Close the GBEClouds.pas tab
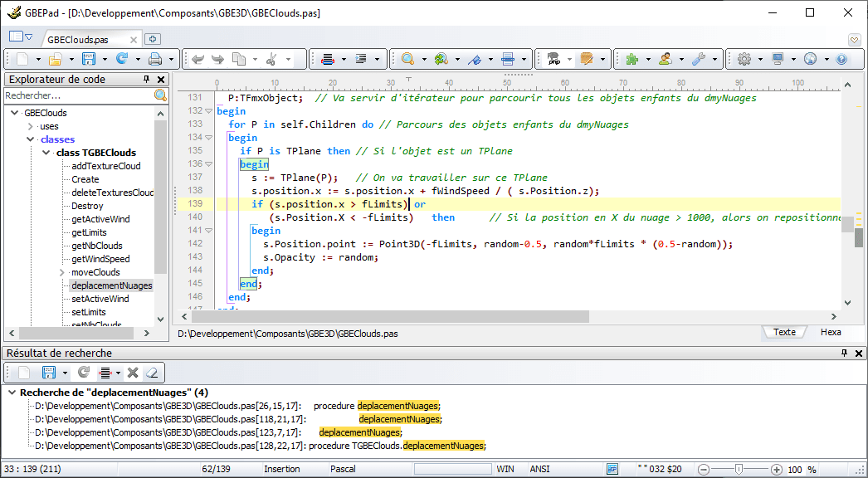This screenshot has height=478, width=868. pyautogui.click(x=134, y=40)
